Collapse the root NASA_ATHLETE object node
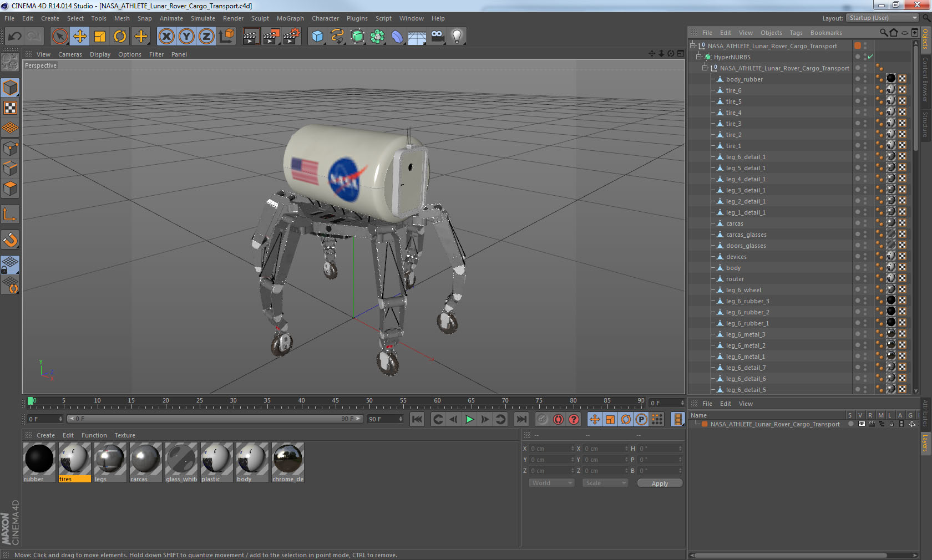The height and width of the screenshot is (560, 932). (x=693, y=45)
